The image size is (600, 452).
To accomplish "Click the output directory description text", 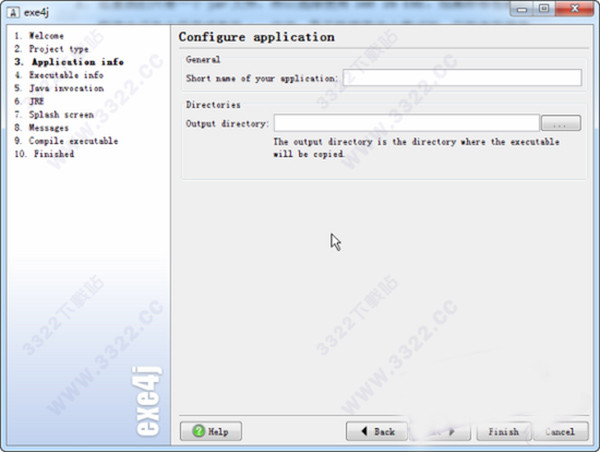I will click(416, 148).
